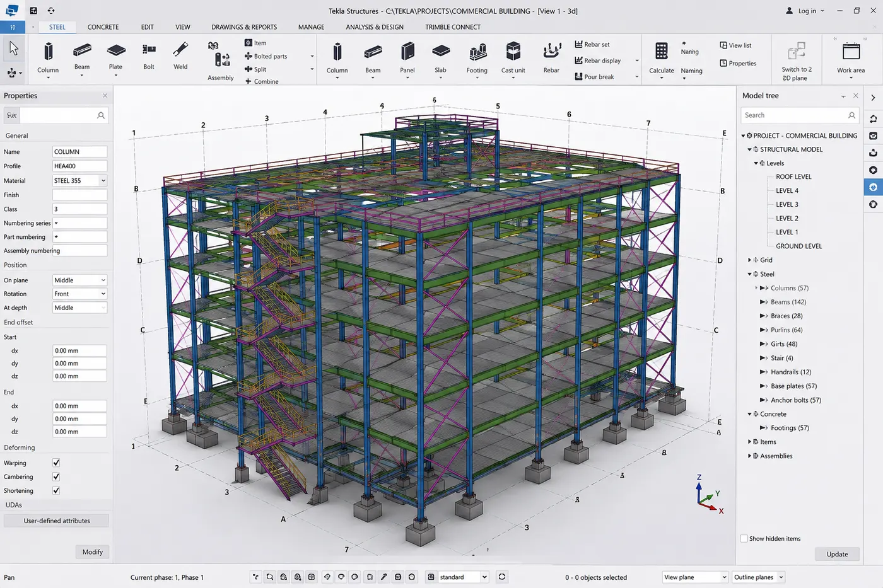Toggle the Shortening checkbox
This screenshot has width=883, height=588.
56,490
